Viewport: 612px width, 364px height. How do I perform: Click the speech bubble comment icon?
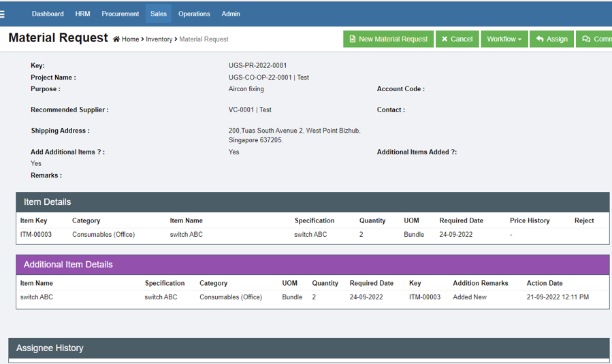586,39
